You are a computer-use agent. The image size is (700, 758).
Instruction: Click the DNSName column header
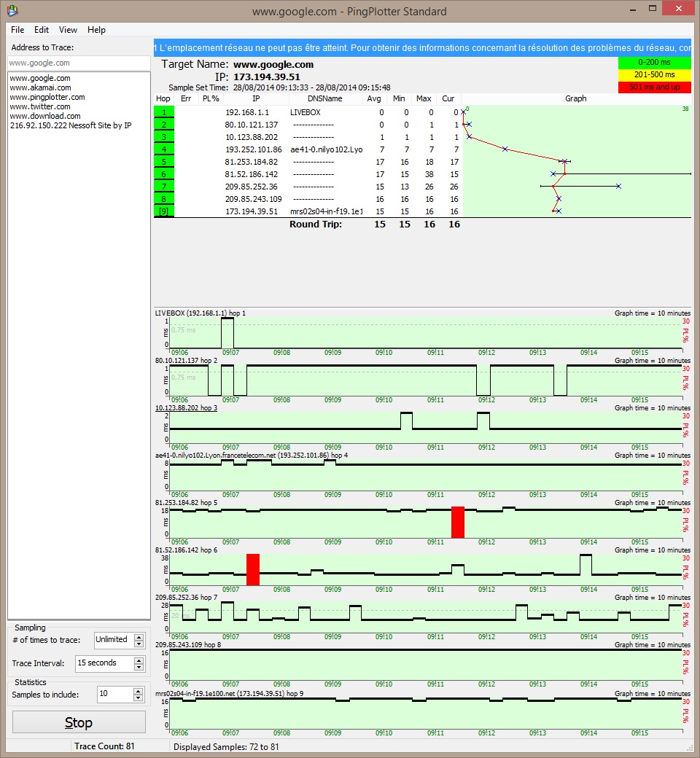point(325,98)
